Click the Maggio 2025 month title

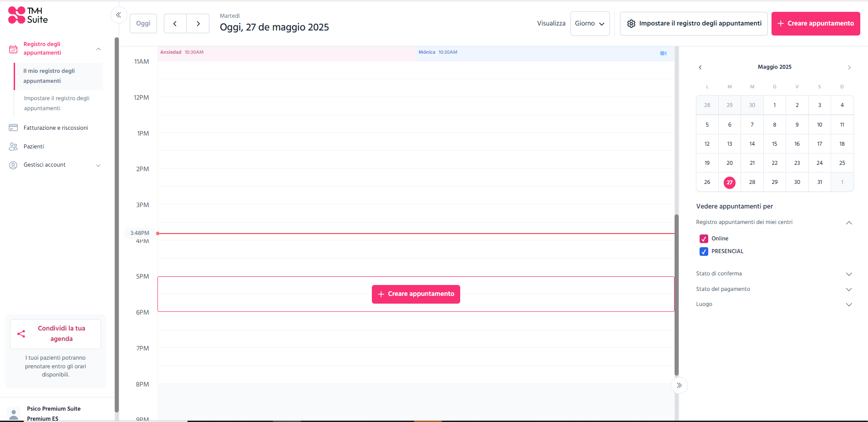click(x=774, y=67)
